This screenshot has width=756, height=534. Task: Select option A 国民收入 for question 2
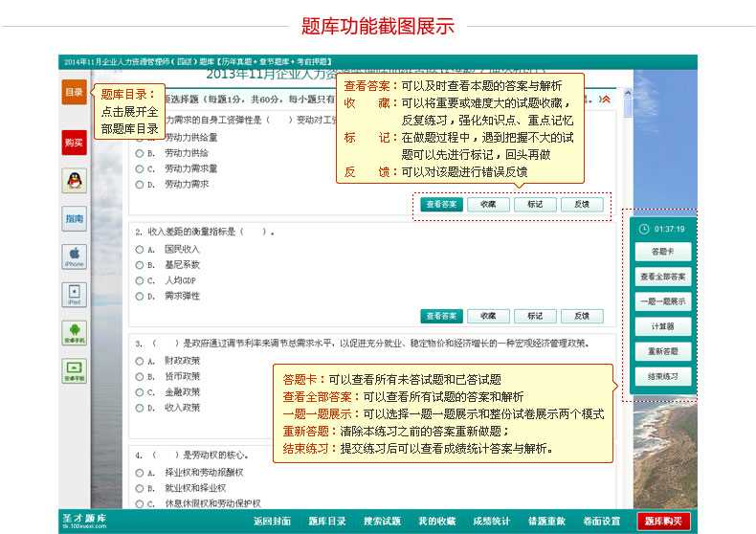coord(140,249)
